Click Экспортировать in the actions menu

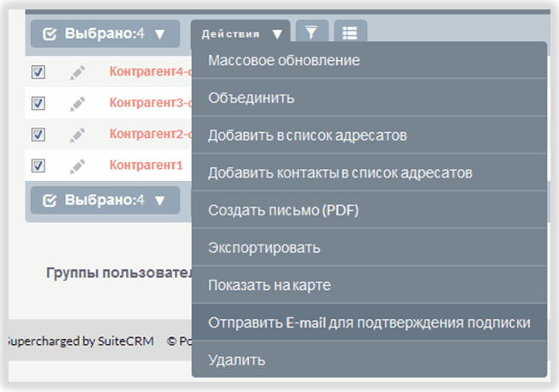point(264,248)
